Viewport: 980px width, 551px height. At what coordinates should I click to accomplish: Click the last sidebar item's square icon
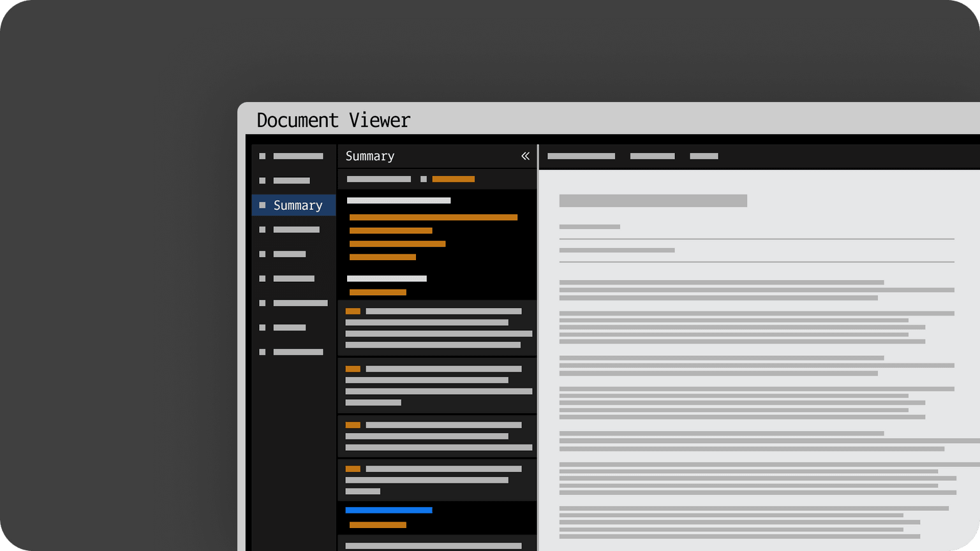[x=262, y=352]
